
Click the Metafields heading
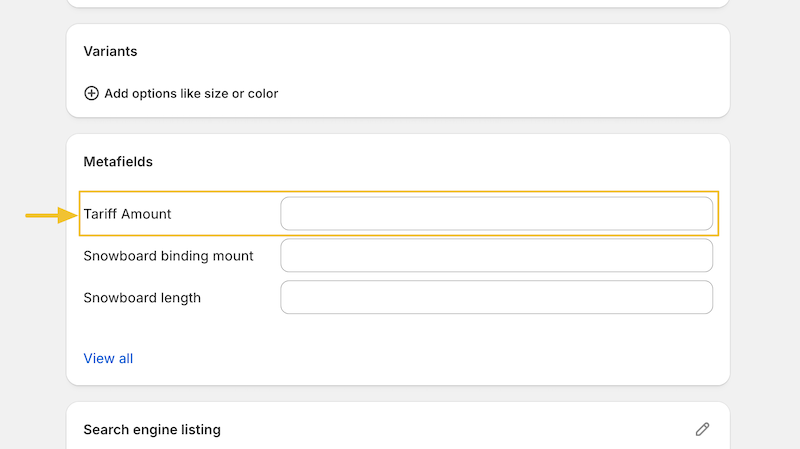point(118,162)
